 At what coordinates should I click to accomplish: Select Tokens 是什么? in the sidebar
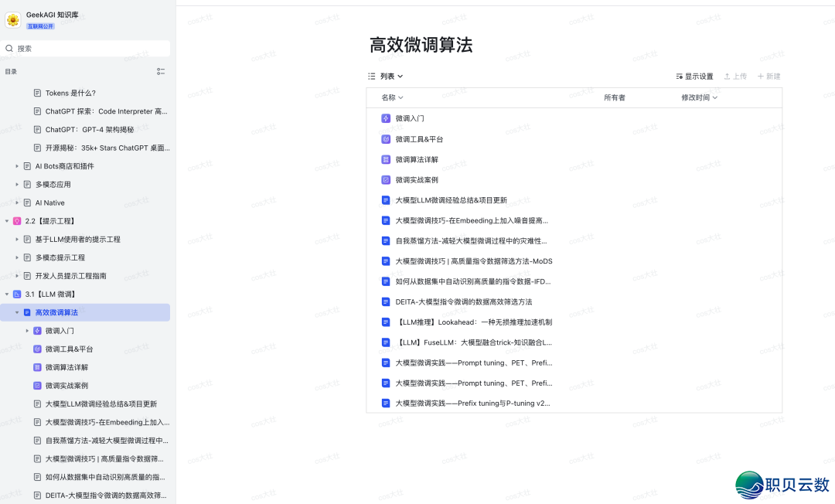click(x=70, y=93)
